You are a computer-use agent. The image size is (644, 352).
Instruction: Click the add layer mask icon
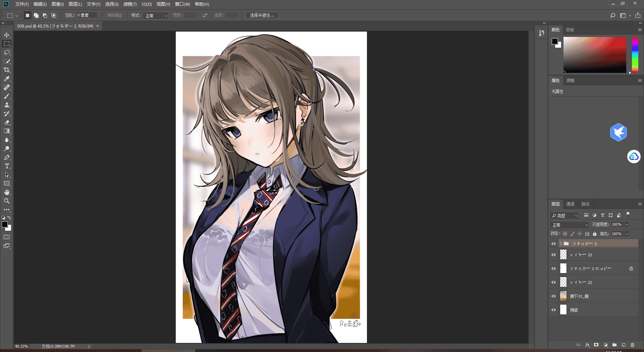596,345
